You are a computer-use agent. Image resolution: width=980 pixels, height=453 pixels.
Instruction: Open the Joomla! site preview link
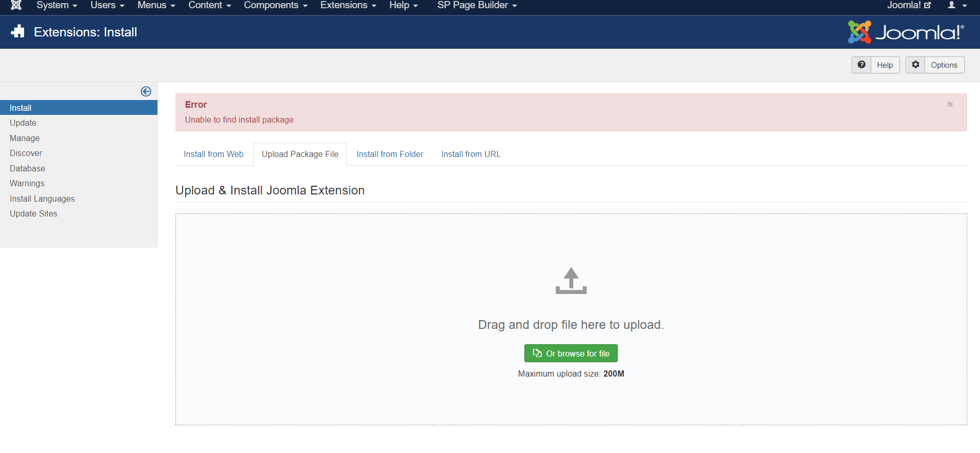pyautogui.click(x=909, y=5)
